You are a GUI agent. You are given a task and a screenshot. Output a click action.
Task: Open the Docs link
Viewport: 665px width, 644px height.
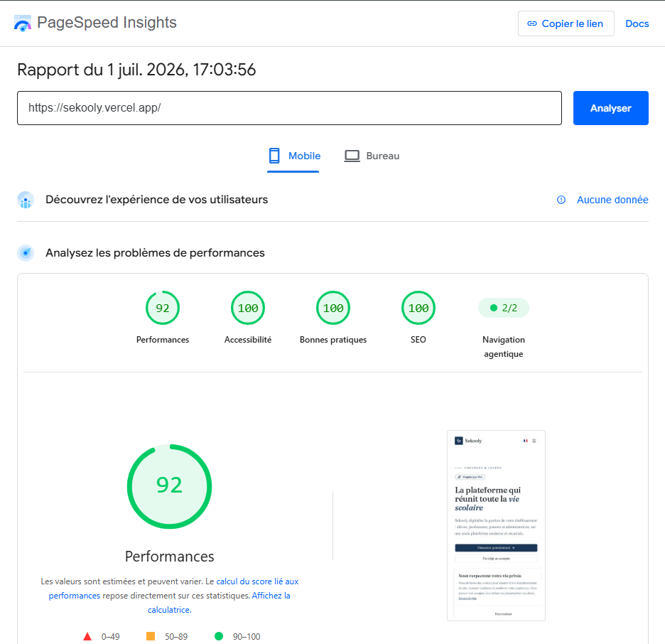637,23
